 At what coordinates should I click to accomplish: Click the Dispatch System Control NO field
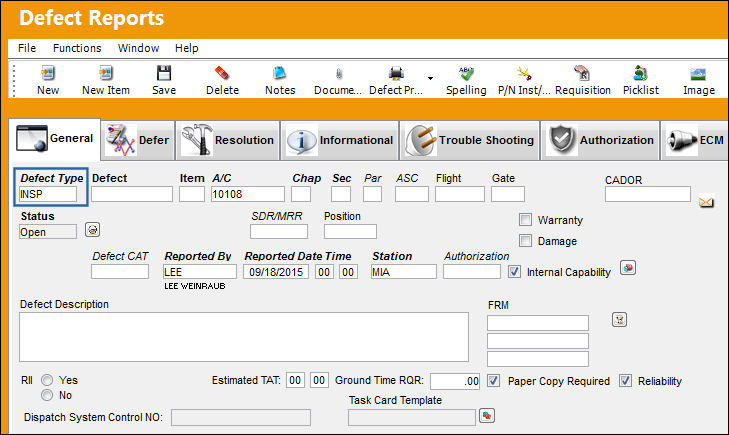[x=241, y=417]
